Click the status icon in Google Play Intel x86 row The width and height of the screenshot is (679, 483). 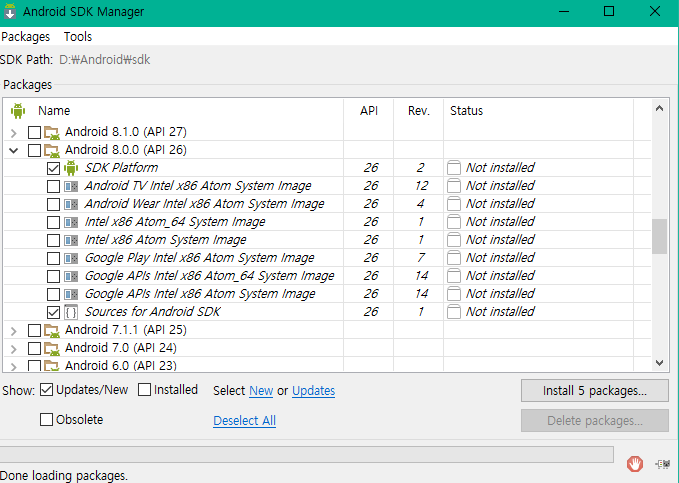click(453, 258)
